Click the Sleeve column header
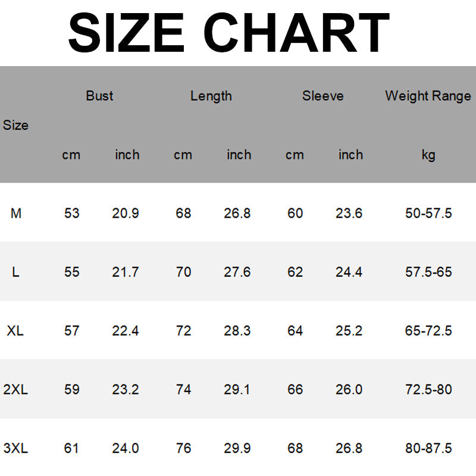 point(322,96)
